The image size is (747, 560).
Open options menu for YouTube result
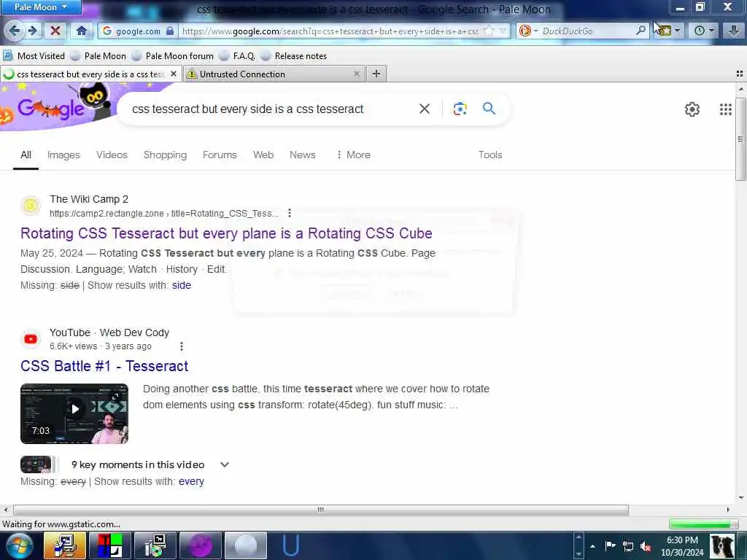pyautogui.click(x=182, y=346)
